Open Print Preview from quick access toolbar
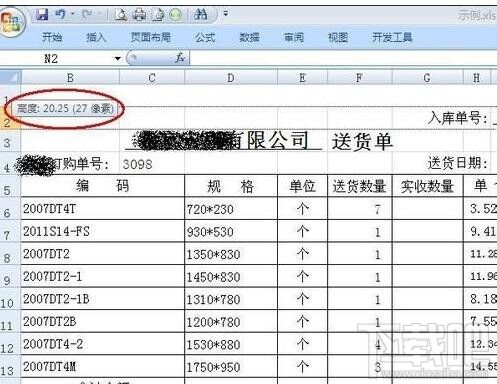Screen dimensions: 497x384 pos(121,15)
